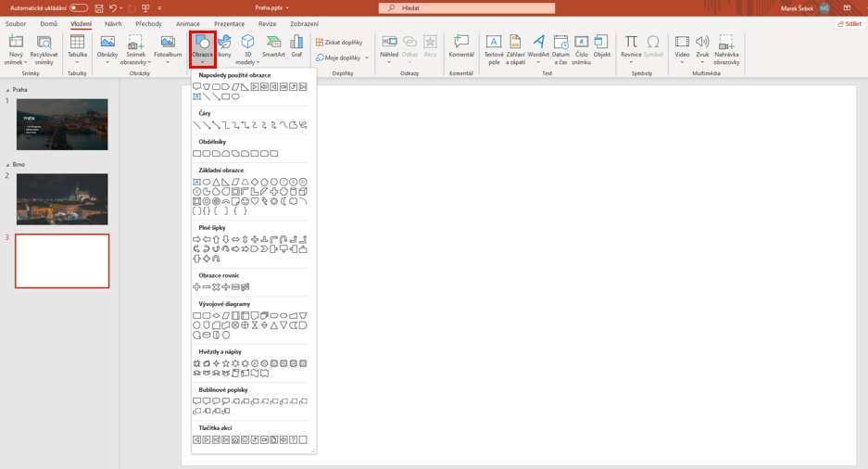
Task: Open the Přechody tab
Action: tap(149, 24)
